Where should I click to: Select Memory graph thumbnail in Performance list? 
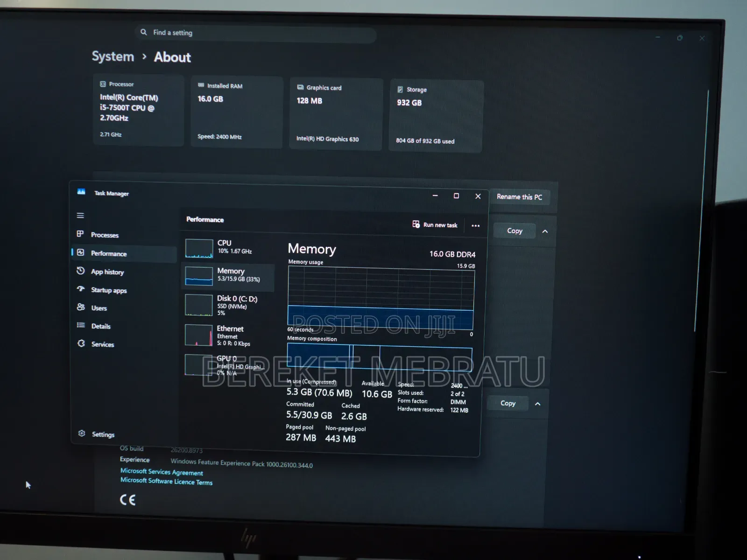199,276
